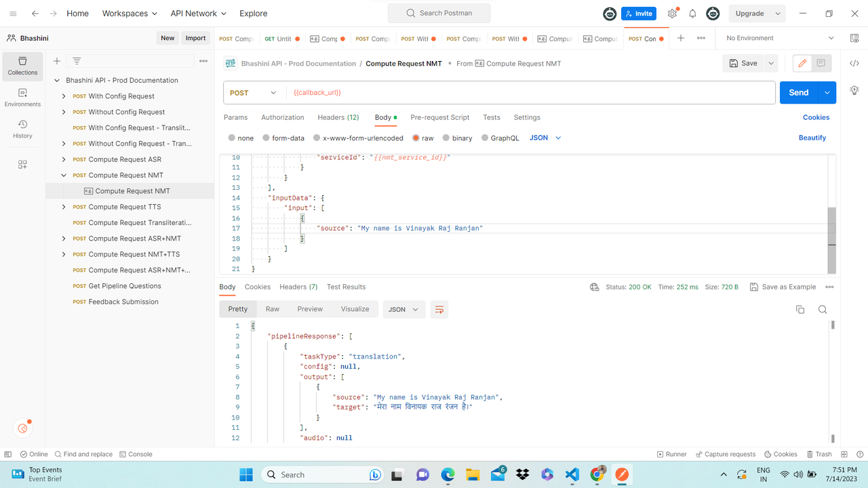Open the hamburger menu icon

pyautogui.click(x=13, y=14)
